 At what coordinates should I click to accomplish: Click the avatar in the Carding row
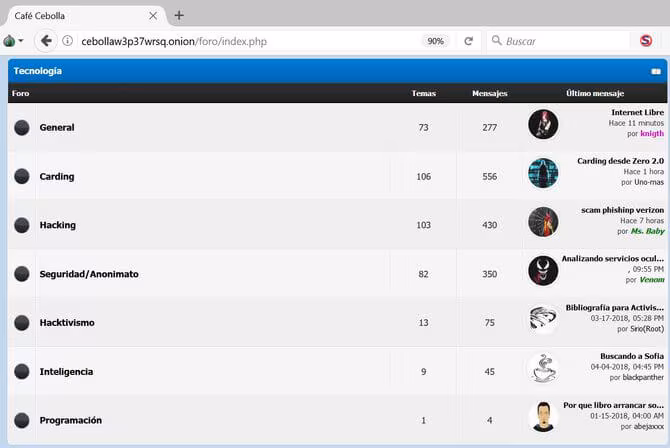point(543,173)
